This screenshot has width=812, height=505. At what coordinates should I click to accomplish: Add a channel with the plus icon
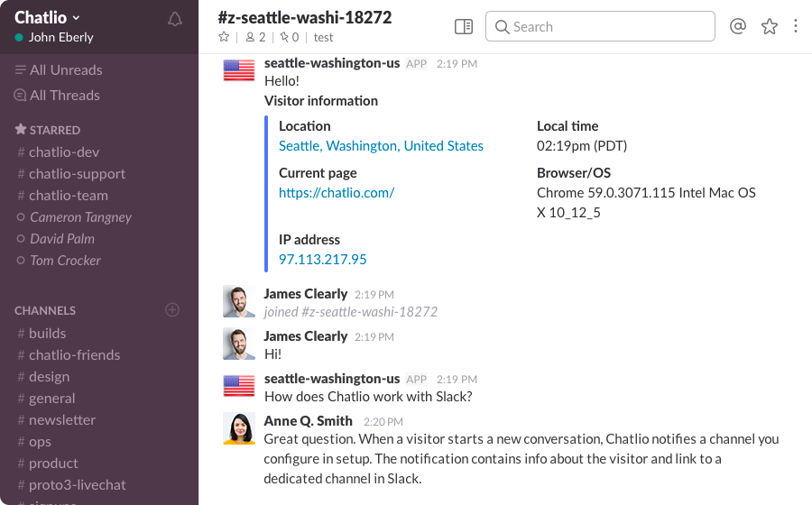point(172,310)
